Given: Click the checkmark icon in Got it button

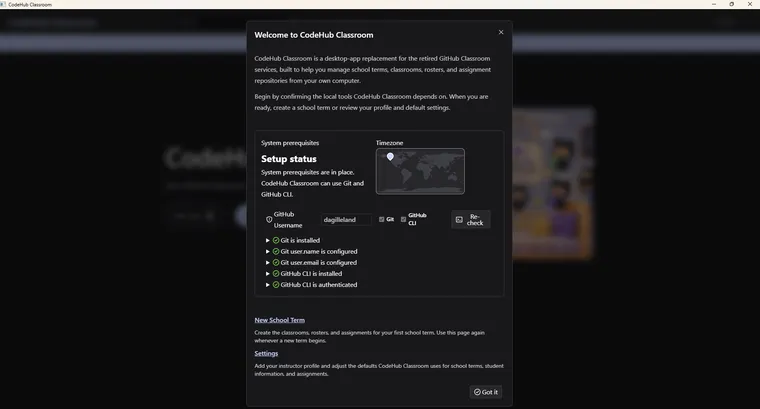Looking at the screenshot, I should pyautogui.click(x=477, y=392).
